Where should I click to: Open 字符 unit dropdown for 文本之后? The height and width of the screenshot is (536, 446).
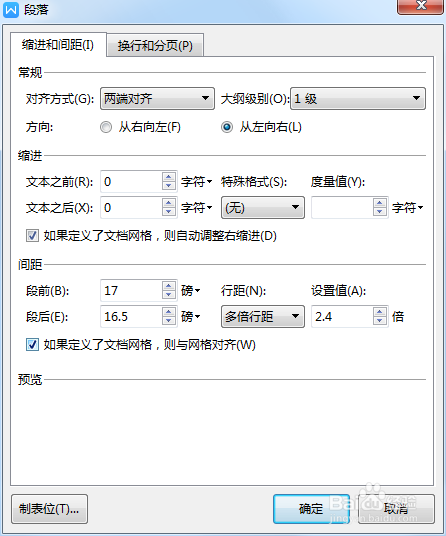point(197,207)
